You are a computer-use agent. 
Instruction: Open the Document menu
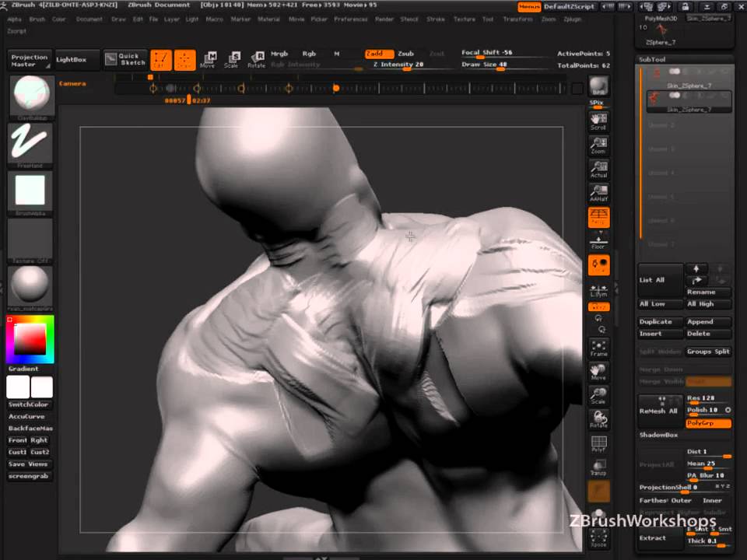click(x=89, y=19)
